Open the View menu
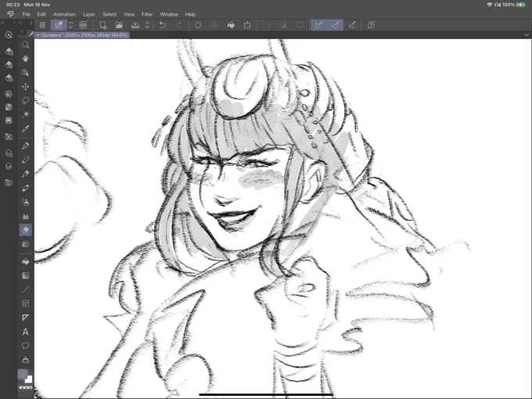Screen dimensions: 532x399 [129, 14]
